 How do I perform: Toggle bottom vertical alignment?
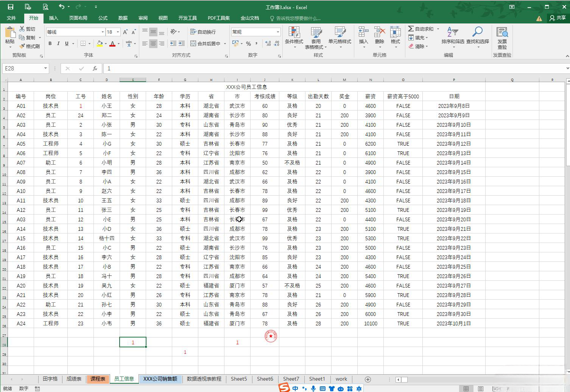coord(162,32)
